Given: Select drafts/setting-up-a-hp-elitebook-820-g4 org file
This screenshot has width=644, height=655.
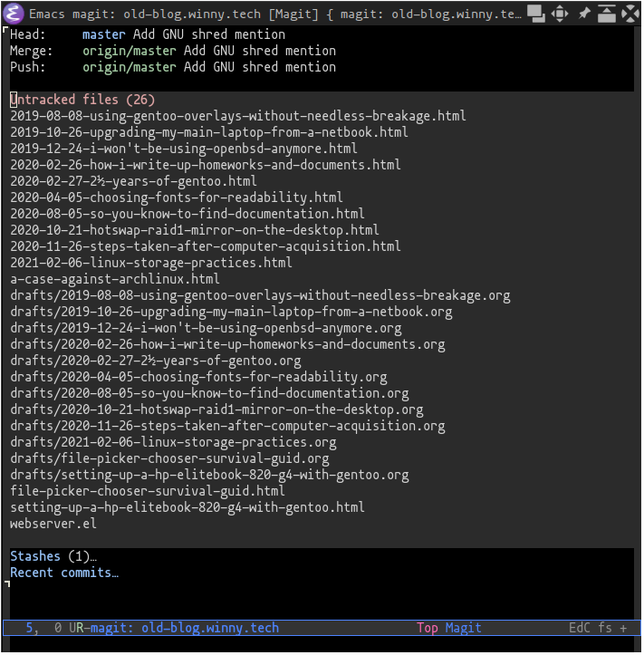Looking at the screenshot, I should 209,475.
